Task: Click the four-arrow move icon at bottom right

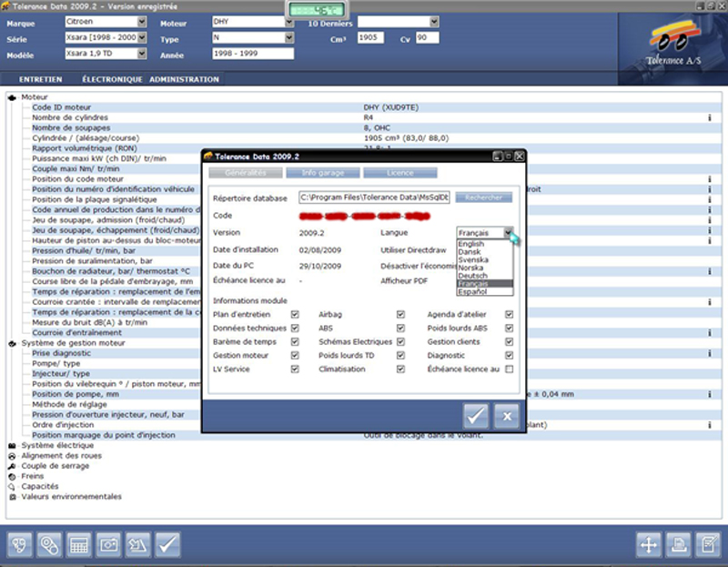Action: 649,544
